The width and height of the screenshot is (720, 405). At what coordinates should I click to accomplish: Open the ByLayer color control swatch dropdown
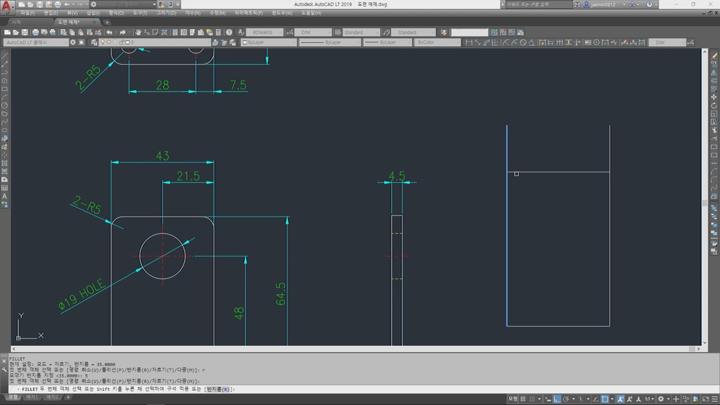pos(269,42)
